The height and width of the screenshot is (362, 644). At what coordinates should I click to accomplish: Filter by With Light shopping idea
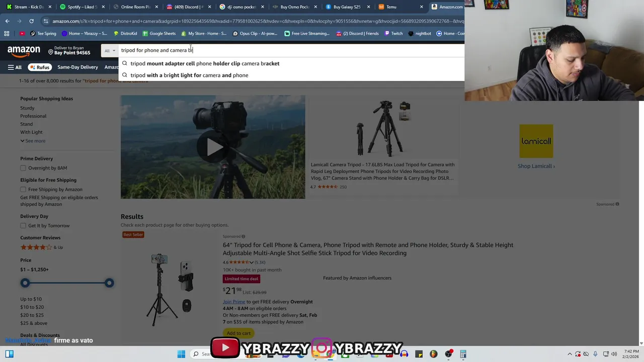[x=31, y=132]
